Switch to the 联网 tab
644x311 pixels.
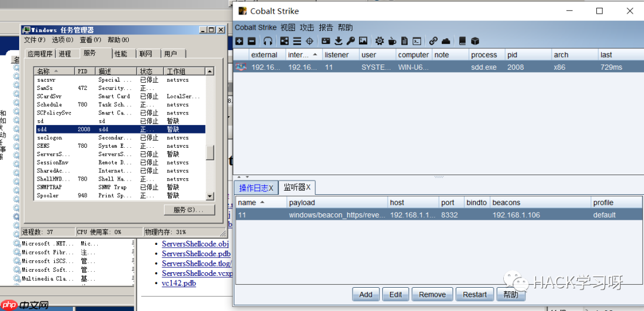tap(146, 54)
